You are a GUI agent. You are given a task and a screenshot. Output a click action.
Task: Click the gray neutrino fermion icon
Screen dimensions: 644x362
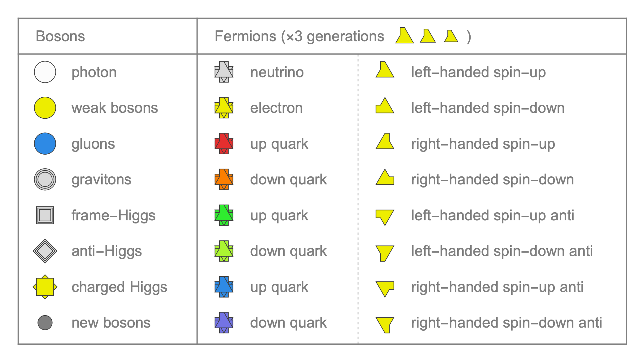(224, 72)
